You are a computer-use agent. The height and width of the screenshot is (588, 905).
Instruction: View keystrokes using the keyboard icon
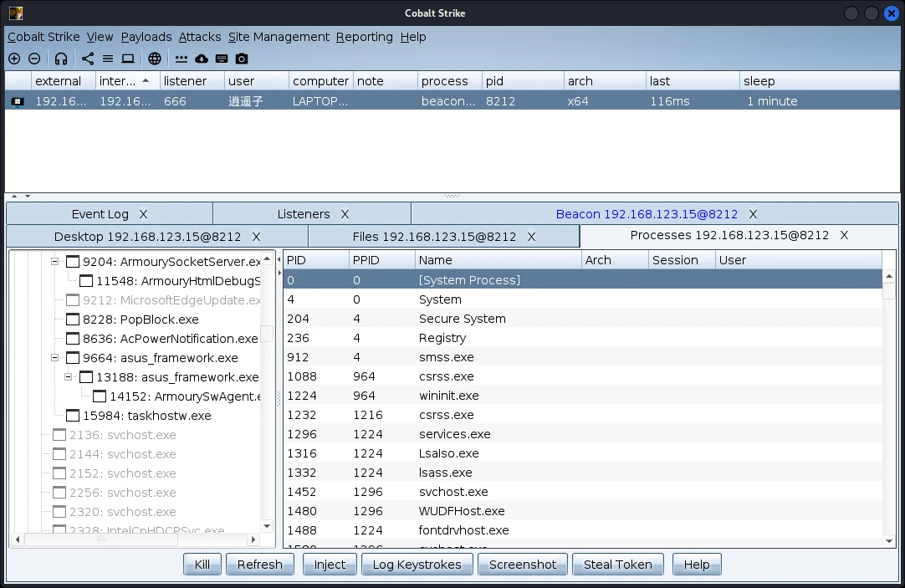[222, 59]
